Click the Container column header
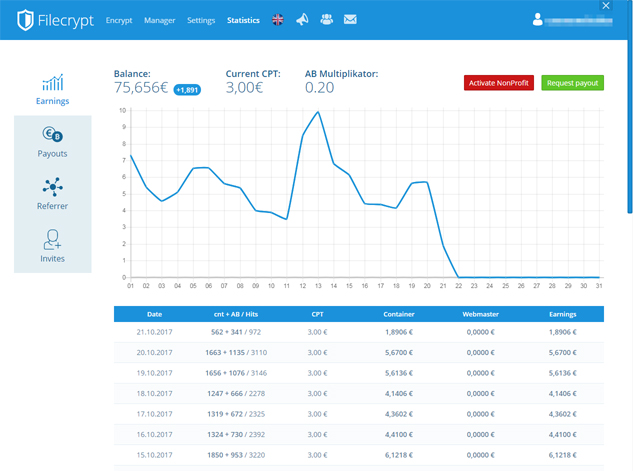The width and height of the screenshot is (633, 471). tap(399, 314)
